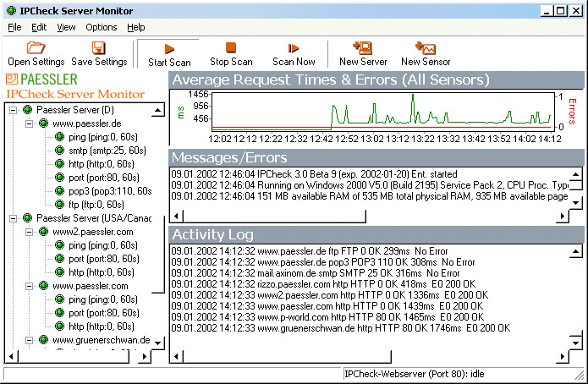Open the Options menu
The image size is (588, 384).
point(102,27)
